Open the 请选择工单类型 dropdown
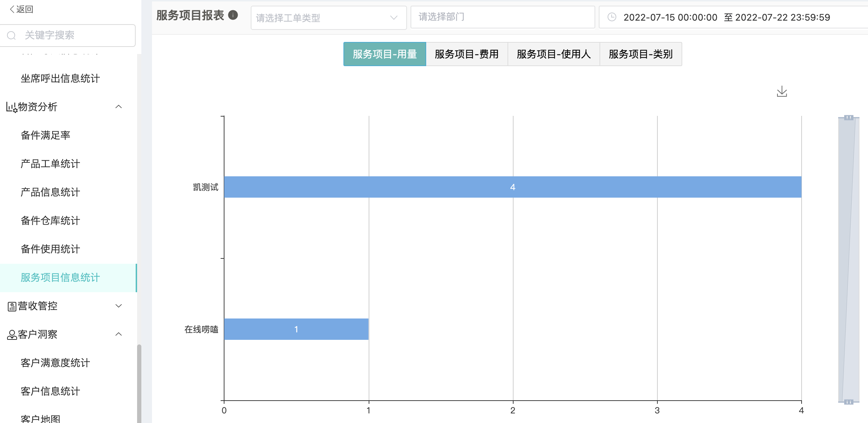 point(329,17)
